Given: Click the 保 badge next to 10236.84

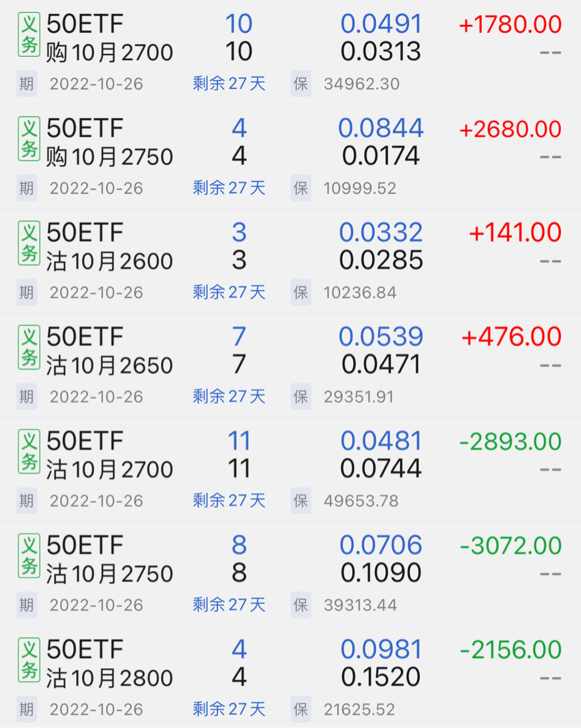Looking at the screenshot, I should coord(301,292).
